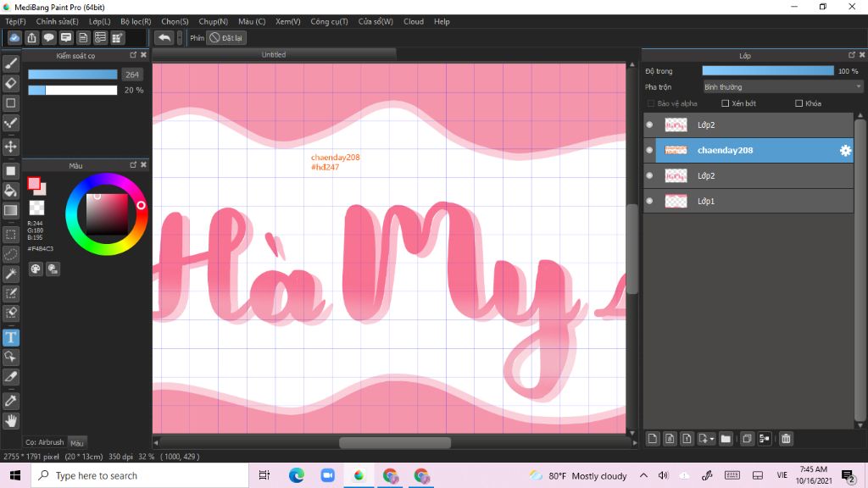Screen dimensions: 868x488
Task: Open the Windows Start button
Action: click(15, 475)
